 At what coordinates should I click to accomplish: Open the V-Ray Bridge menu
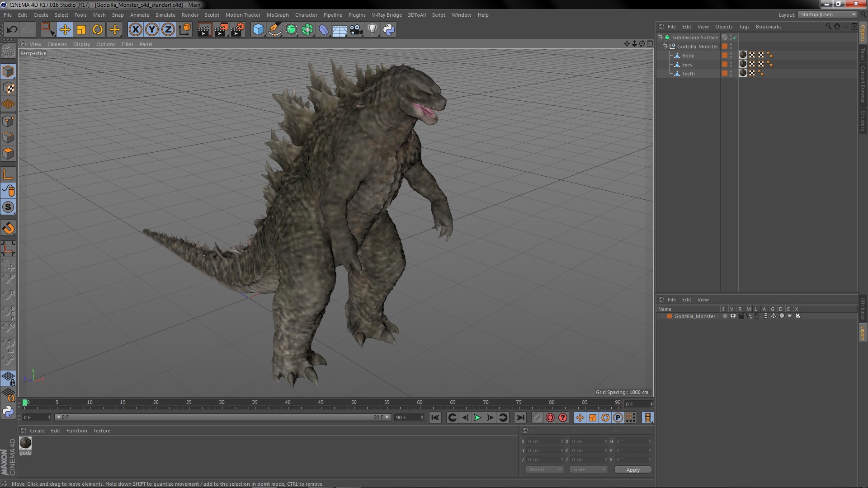[387, 15]
